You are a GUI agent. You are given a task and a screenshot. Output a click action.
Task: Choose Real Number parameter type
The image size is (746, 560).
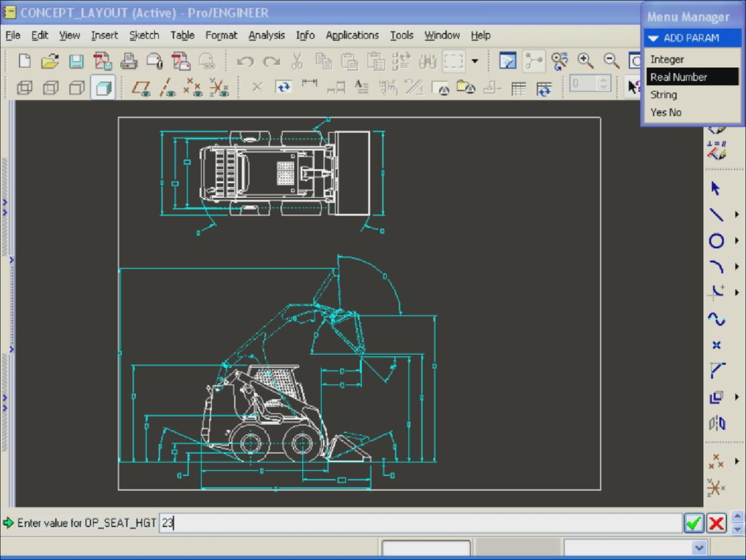(x=692, y=77)
